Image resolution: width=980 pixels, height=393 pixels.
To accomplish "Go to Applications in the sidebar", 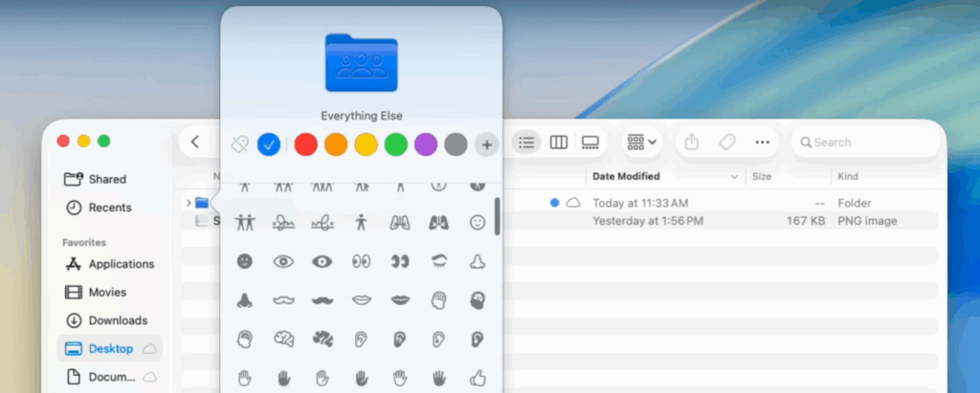I will [121, 264].
